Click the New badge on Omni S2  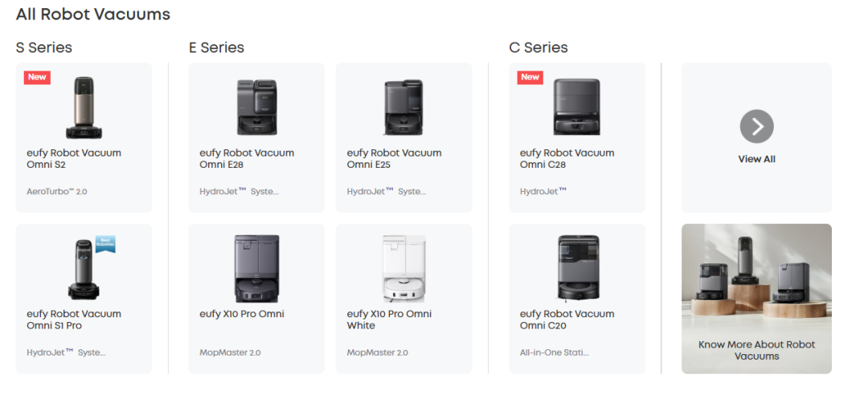36,77
